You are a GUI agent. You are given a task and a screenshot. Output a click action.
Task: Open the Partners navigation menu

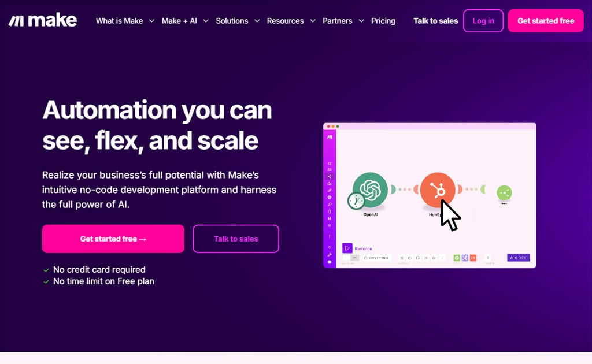click(343, 21)
